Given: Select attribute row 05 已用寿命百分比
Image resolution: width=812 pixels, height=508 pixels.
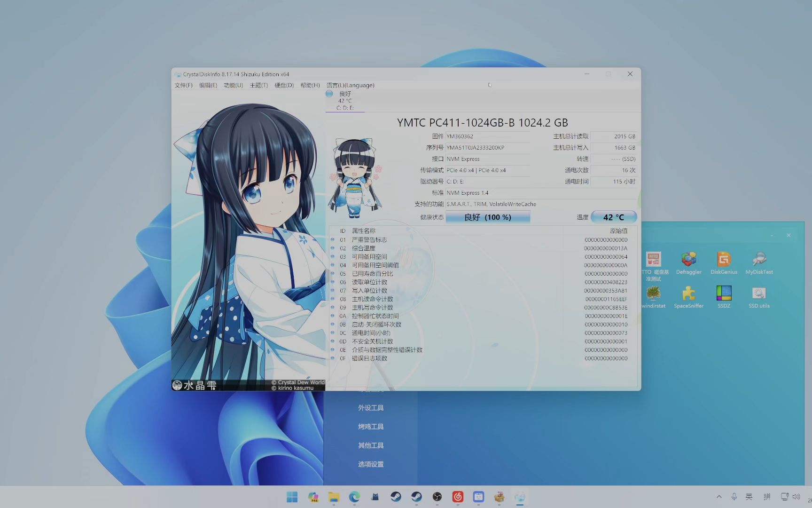Looking at the screenshot, I should (483, 274).
